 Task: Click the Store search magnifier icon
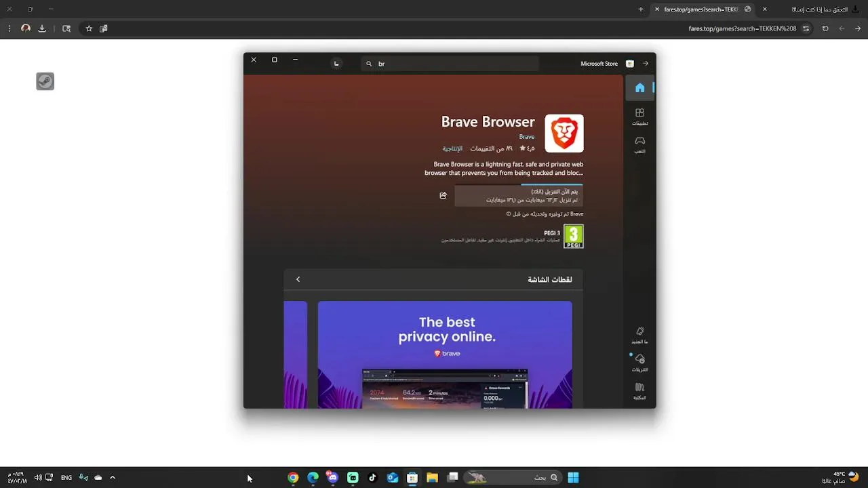click(369, 64)
